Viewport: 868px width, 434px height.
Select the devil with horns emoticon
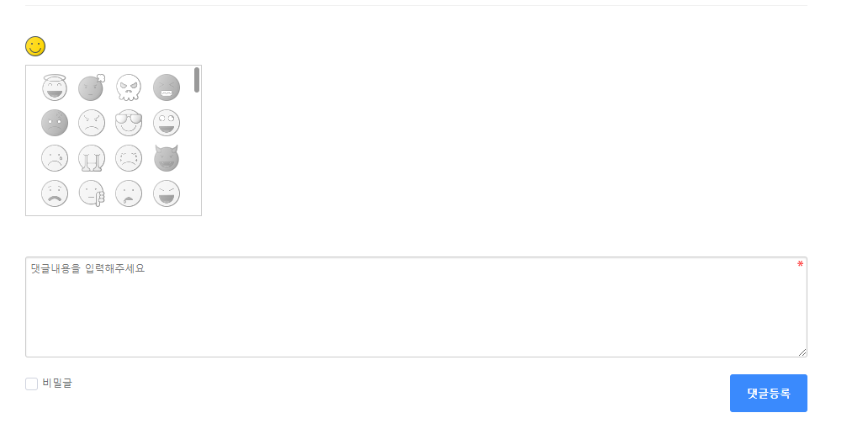tap(167, 158)
